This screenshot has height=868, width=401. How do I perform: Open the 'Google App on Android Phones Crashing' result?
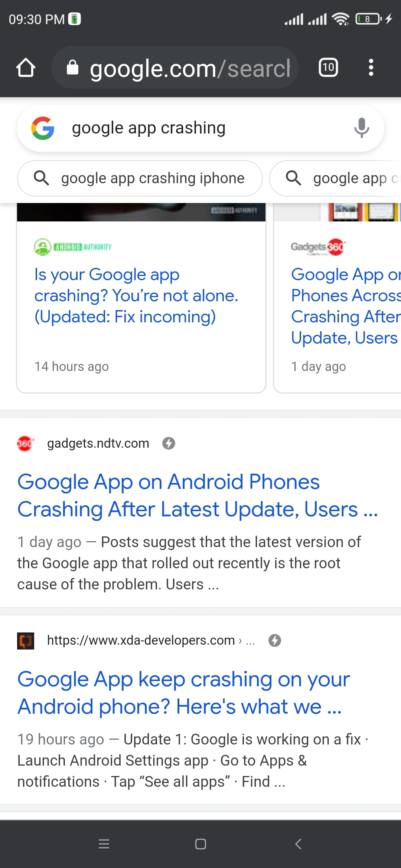click(198, 496)
